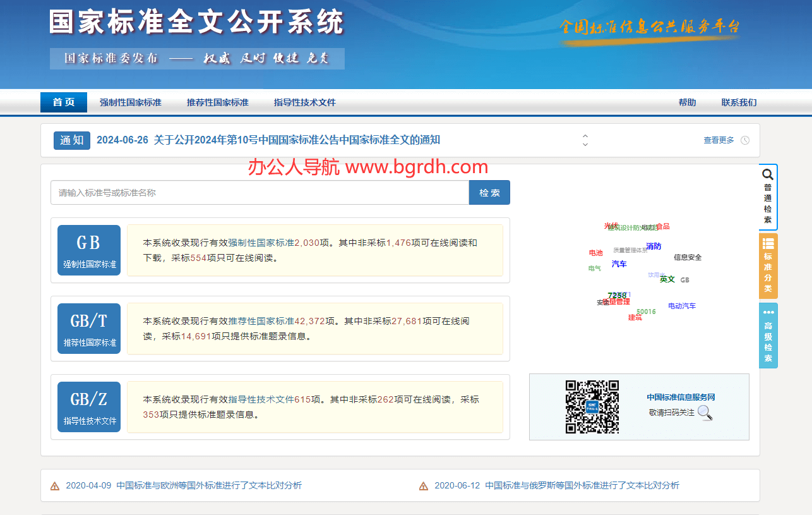Click the 通知 notice badge toggle
This screenshot has width=812, height=515.
click(x=71, y=140)
